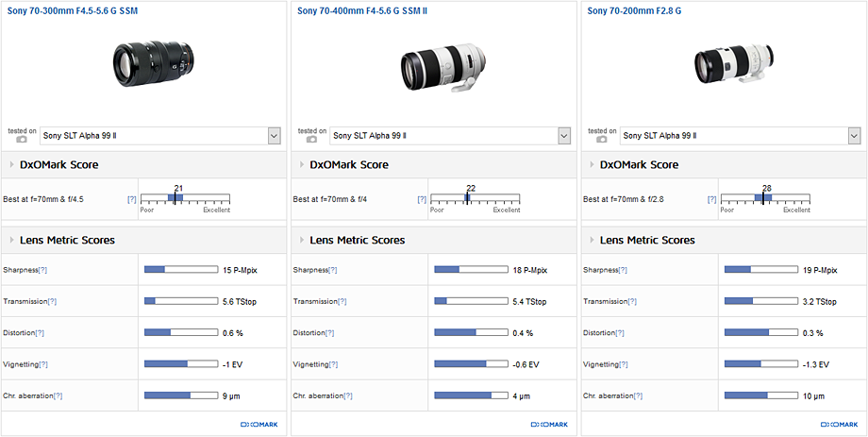Collapse DxOMark Score section for 70-400mm lens
This screenshot has height=437, width=868.
302,164
